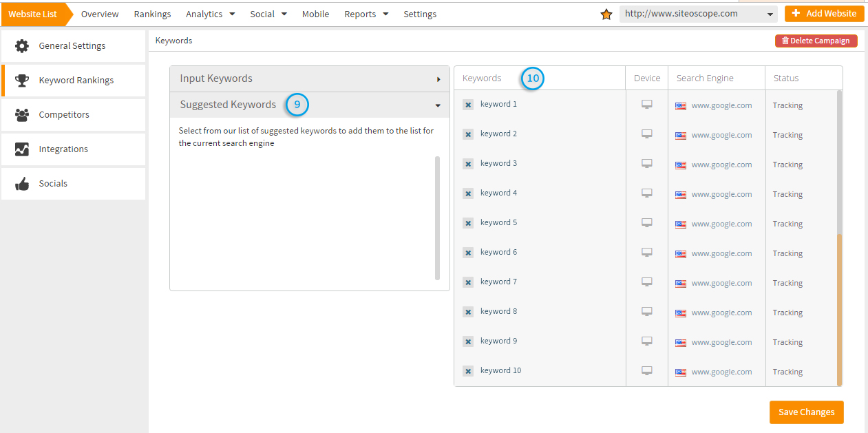This screenshot has width=868, height=433.
Task: Click the keyword list orange scrollbar
Action: click(x=839, y=310)
